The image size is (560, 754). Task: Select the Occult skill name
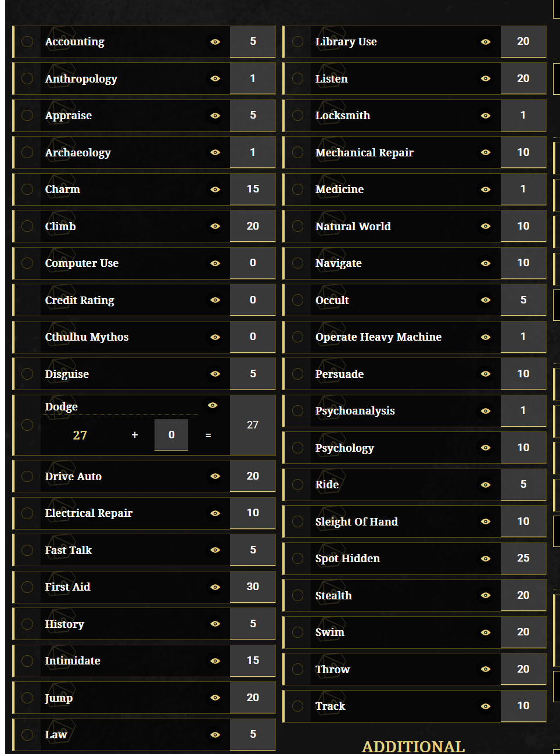tap(332, 301)
